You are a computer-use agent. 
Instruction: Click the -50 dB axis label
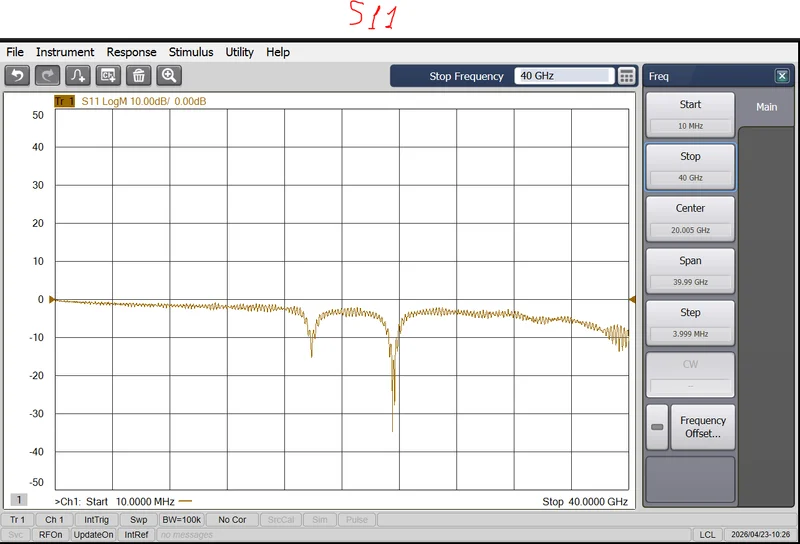[x=36, y=482]
